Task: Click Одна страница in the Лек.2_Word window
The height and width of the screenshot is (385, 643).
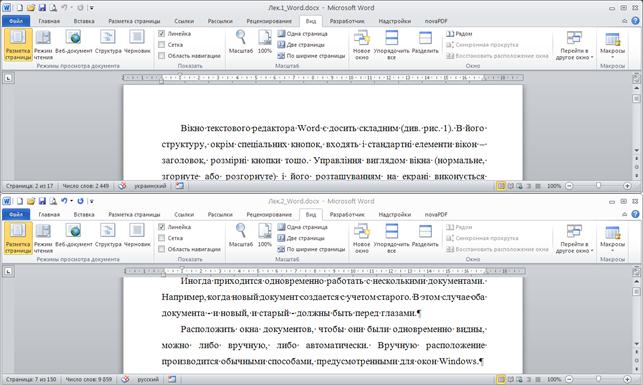Action: point(303,227)
